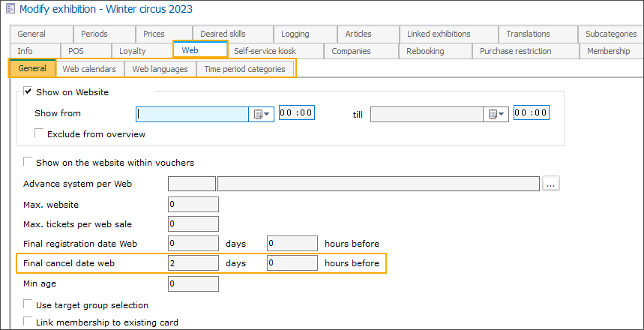Open the Web languages sub-tab
The image size is (644, 330).
point(160,69)
